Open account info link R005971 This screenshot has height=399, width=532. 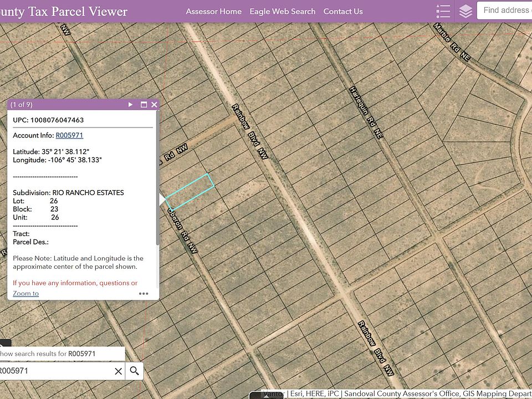pyautogui.click(x=69, y=135)
